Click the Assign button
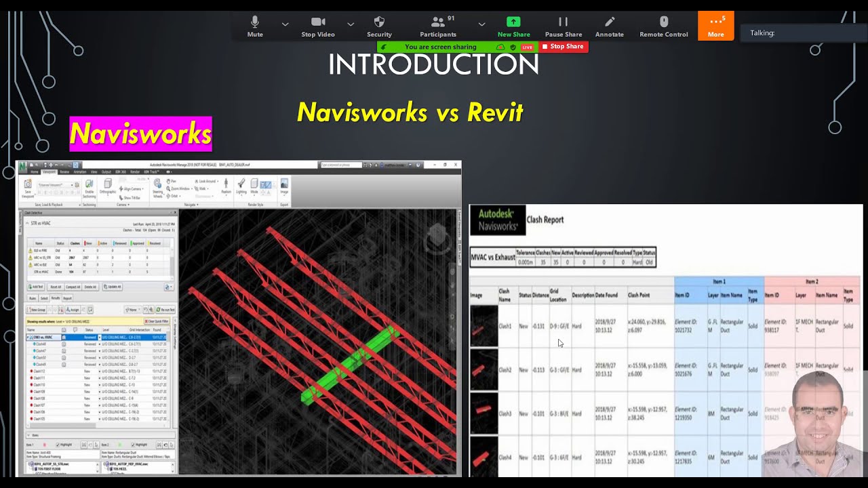 (73, 310)
